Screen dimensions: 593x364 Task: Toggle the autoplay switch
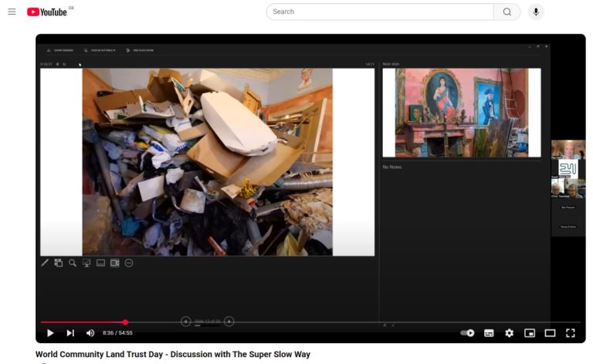(x=467, y=332)
